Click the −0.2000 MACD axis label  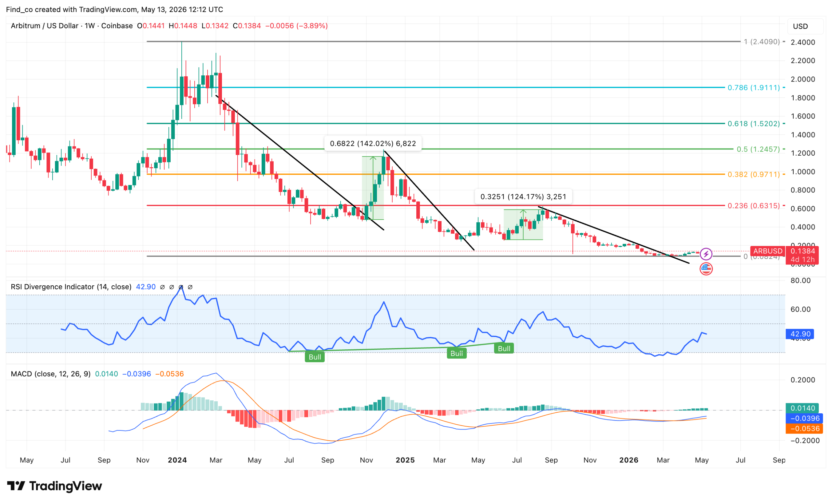(805, 441)
